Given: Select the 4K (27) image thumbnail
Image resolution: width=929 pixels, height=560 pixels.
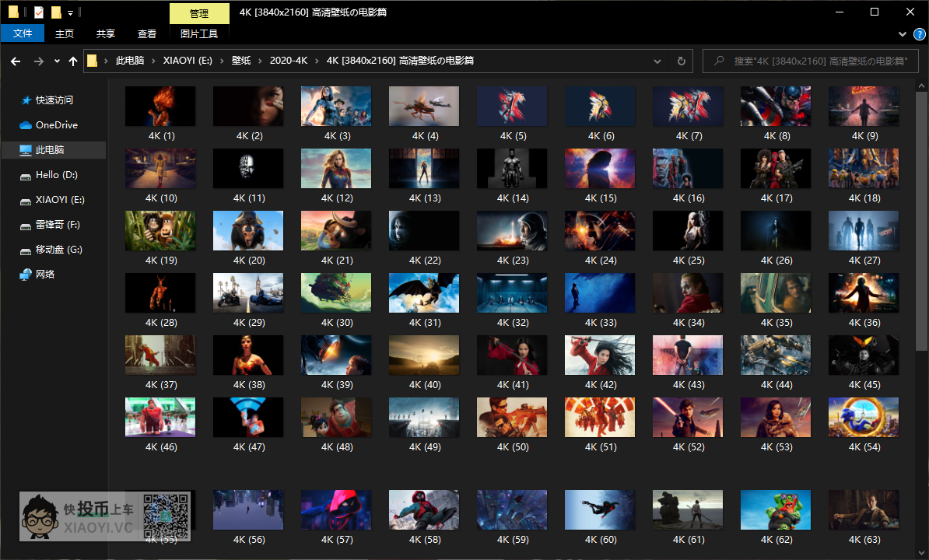Looking at the screenshot, I should pyautogui.click(x=863, y=230).
